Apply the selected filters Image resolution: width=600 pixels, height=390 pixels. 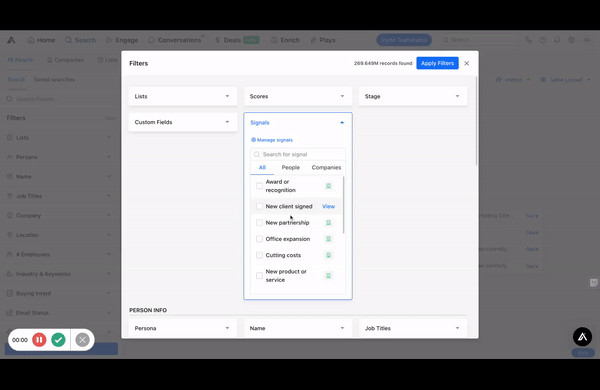point(437,63)
